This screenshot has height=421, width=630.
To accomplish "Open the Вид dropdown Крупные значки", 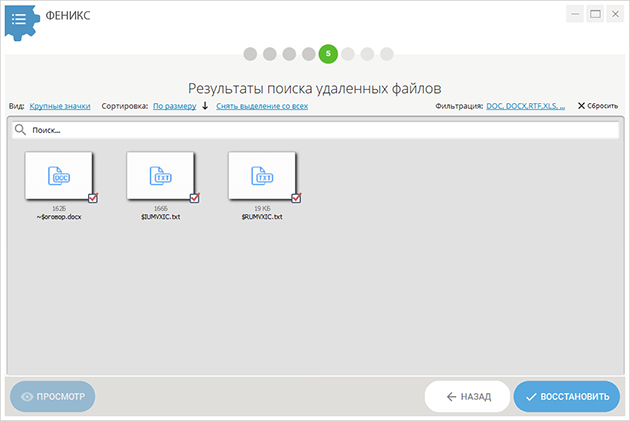I will 60,106.
